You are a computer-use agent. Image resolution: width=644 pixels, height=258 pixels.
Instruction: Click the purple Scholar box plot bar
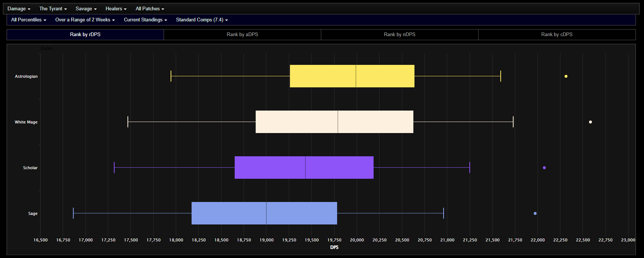304,167
